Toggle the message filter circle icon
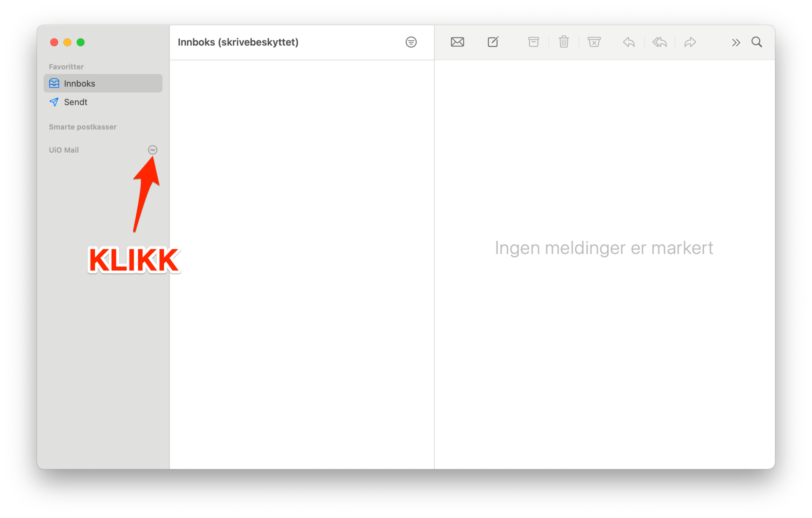812x518 pixels. tap(411, 42)
